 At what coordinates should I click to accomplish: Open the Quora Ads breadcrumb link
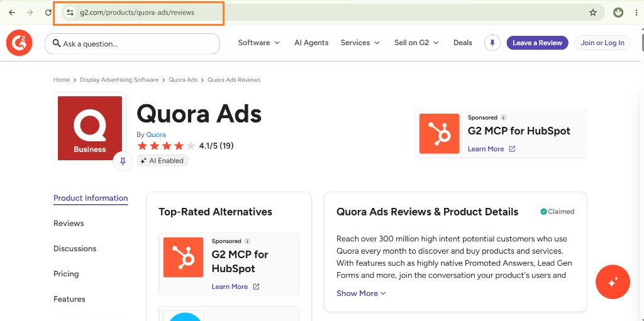[x=183, y=80]
